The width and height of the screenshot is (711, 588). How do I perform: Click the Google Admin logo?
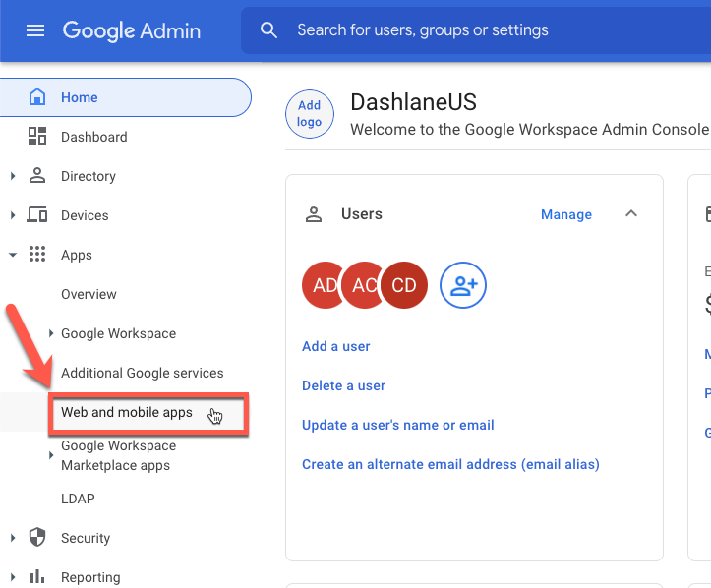[132, 31]
